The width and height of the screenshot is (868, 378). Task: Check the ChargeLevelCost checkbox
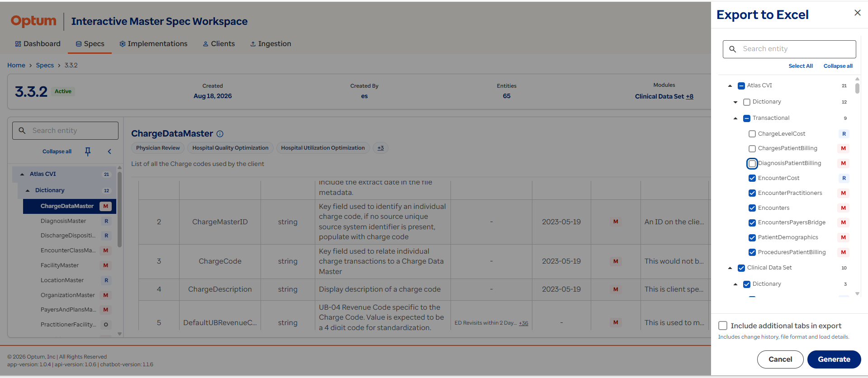(752, 134)
